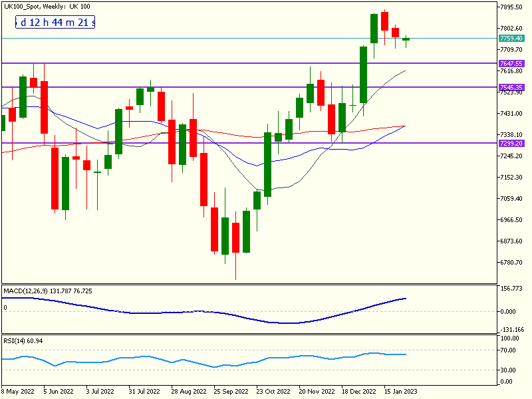Click the 7895.05 value on the price axis
532x399 pixels.
[x=511, y=7]
